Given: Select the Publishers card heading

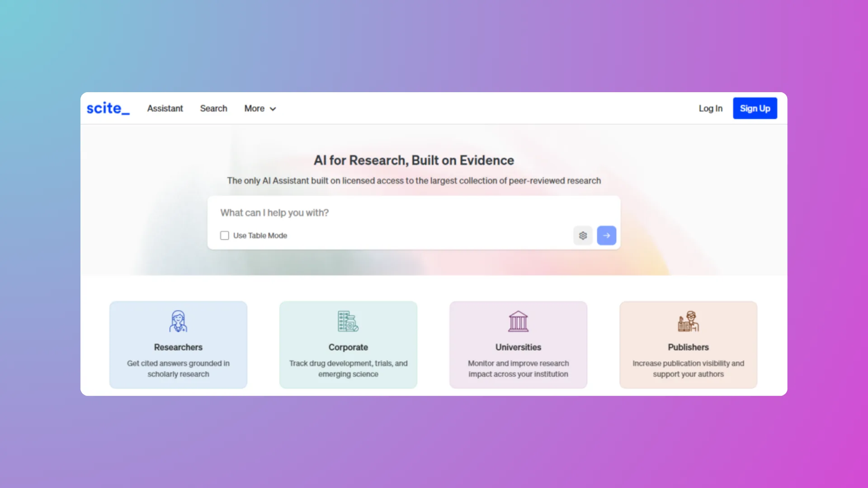Looking at the screenshot, I should click(x=688, y=347).
